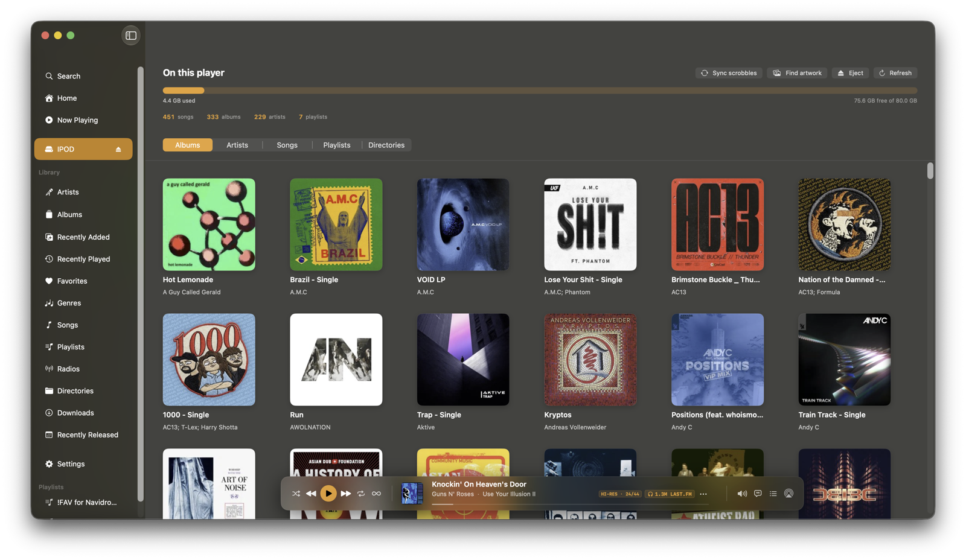Select the IPOD device in sidebar
The image size is (966, 560).
pyautogui.click(x=83, y=149)
